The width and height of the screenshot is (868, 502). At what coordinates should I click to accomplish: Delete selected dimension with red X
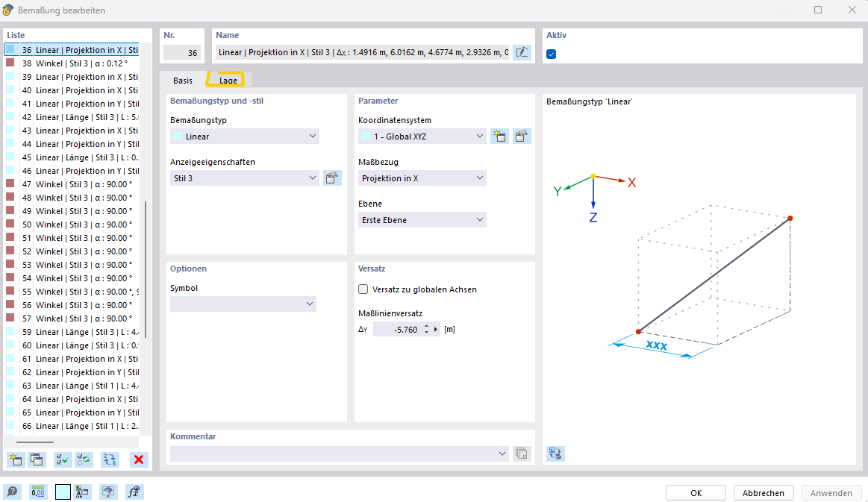(x=139, y=459)
